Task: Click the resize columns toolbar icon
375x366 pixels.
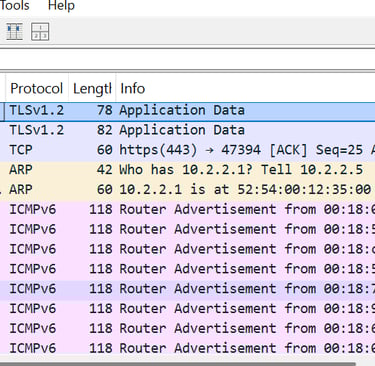Action: [x=15, y=32]
